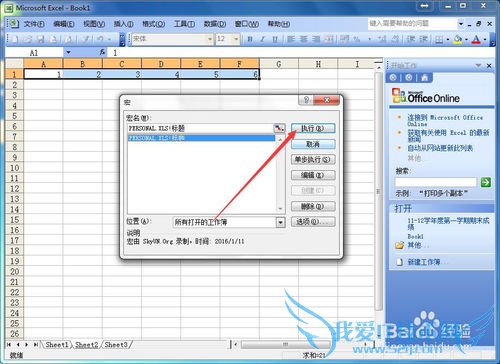500x364 pixels.
Task: Click 选项 options button in macro dialog
Action: click(x=313, y=222)
